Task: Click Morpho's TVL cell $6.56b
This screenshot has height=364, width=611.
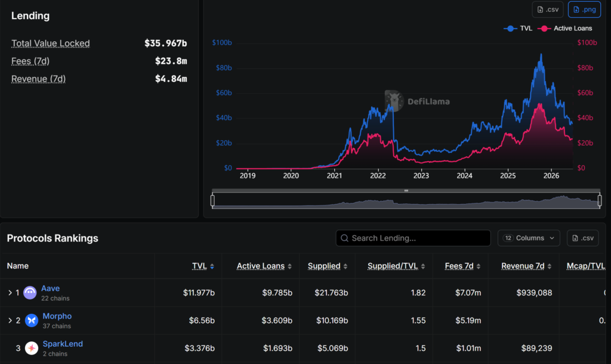Action: tap(202, 320)
